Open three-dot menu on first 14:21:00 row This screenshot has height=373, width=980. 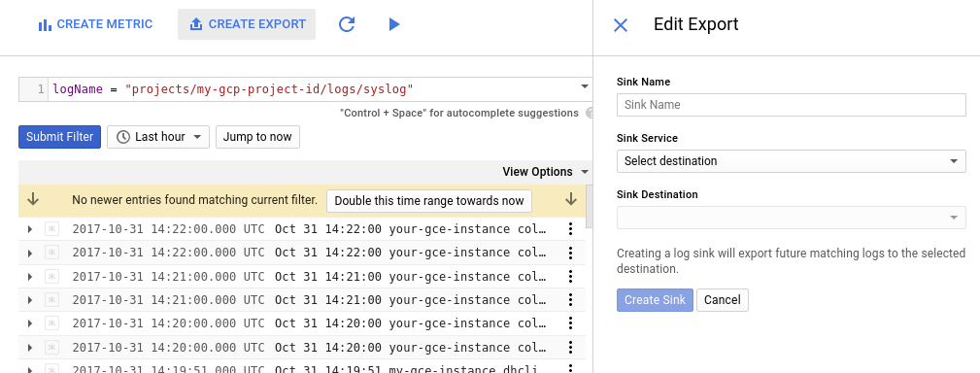click(570, 277)
